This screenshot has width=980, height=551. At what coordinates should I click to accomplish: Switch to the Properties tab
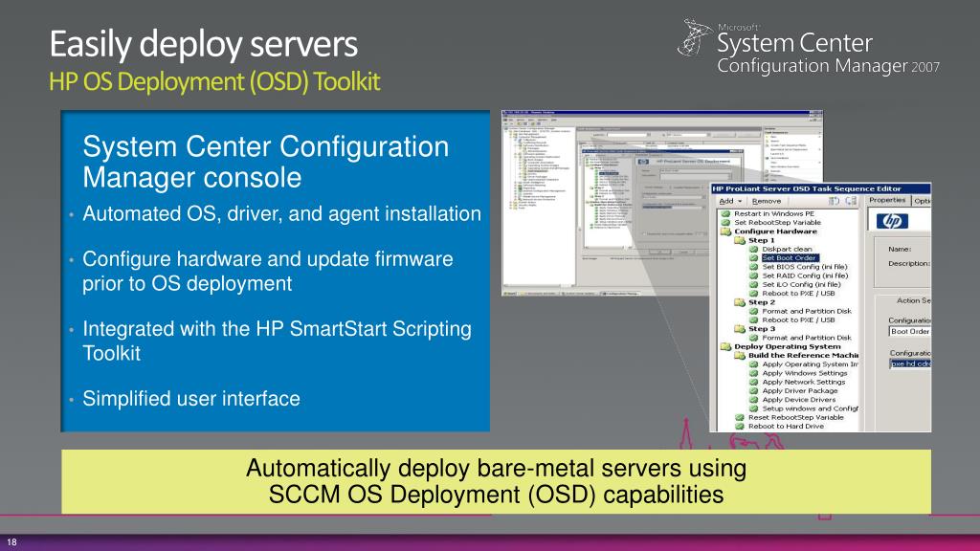[x=886, y=201]
